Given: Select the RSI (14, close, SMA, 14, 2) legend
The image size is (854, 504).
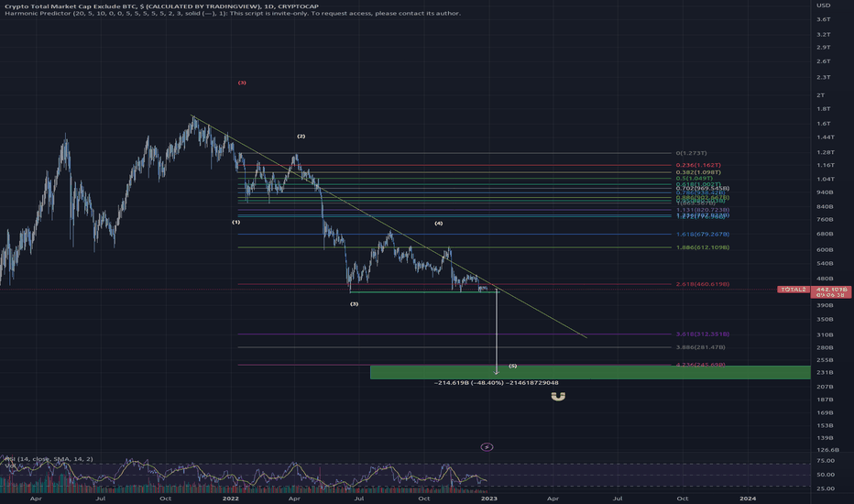Looking at the screenshot, I should [49, 459].
